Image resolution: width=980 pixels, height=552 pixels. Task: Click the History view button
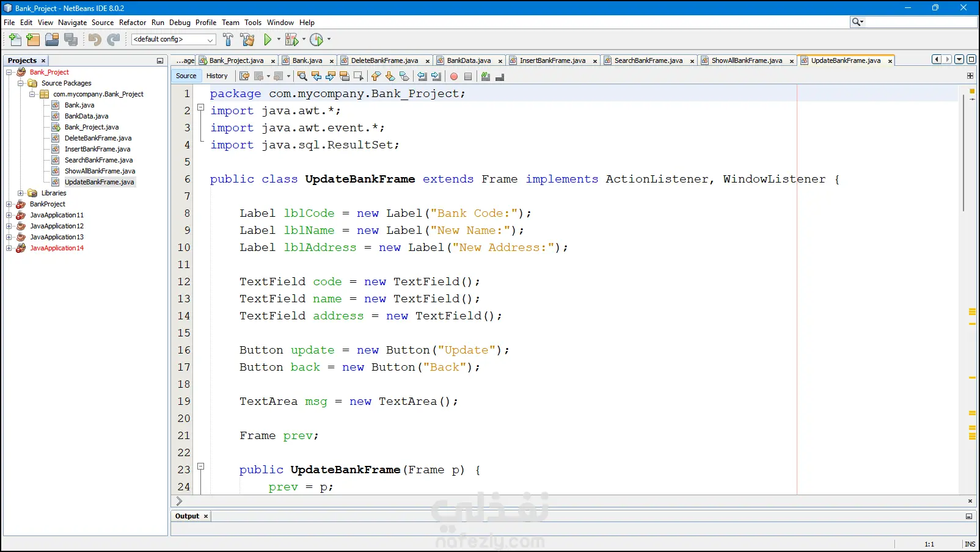coord(217,76)
